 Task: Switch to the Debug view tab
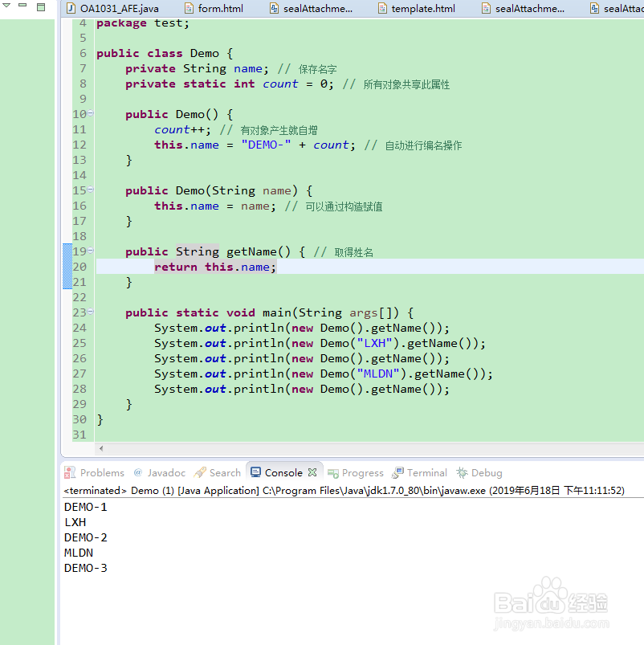tap(479, 473)
